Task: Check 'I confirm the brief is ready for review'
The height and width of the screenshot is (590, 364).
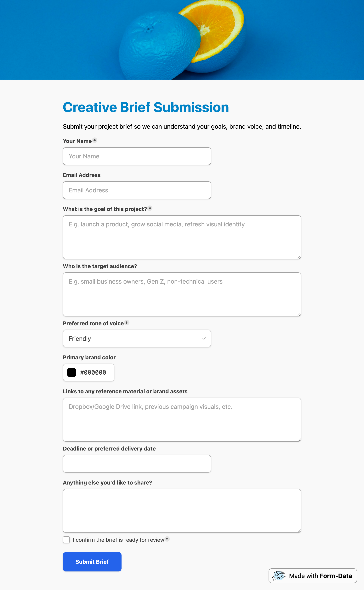Action: pyautogui.click(x=66, y=540)
